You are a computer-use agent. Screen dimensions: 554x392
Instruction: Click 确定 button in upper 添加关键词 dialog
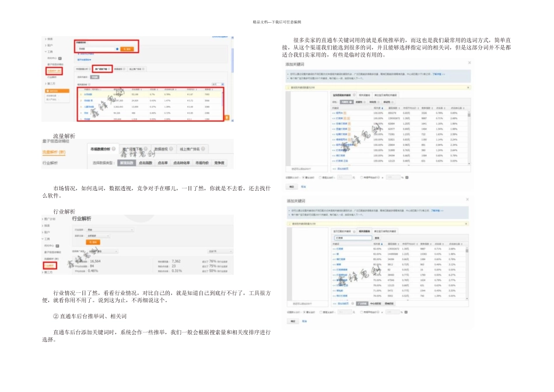tap(292, 187)
